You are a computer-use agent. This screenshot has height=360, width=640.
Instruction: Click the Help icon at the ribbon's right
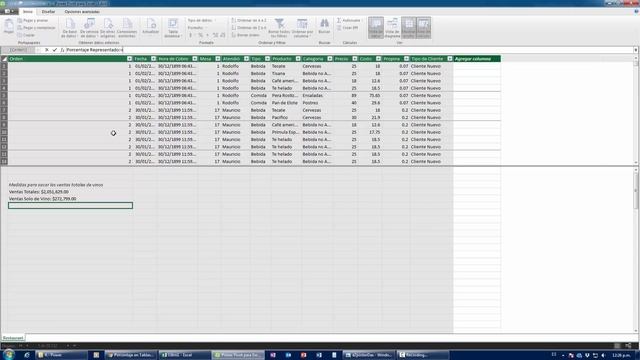pos(636,12)
